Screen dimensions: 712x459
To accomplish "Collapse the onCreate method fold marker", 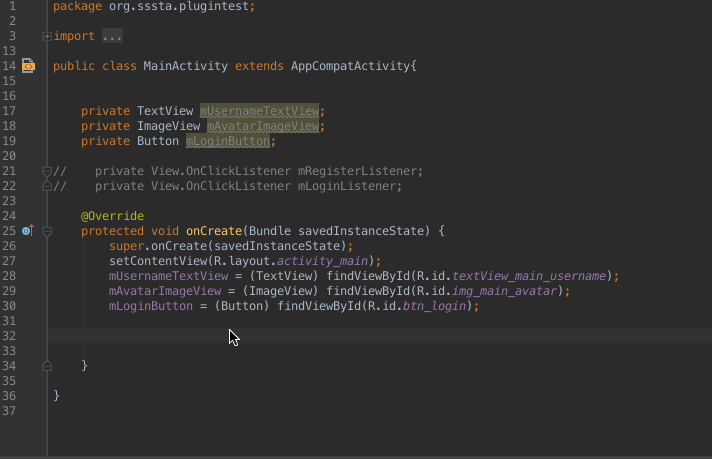I will [47, 231].
